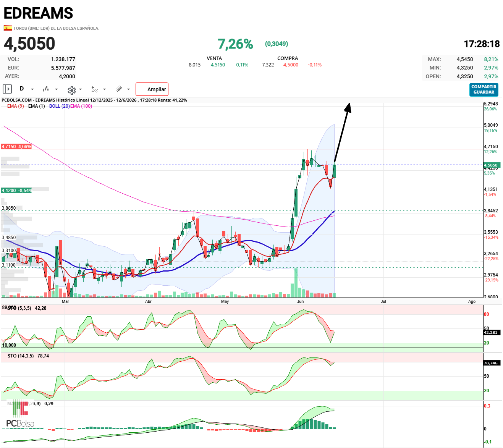This screenshot has width=503, height=448.
Task: Click the 3,4850 level label on chart
Action: (x=9, y=238)
